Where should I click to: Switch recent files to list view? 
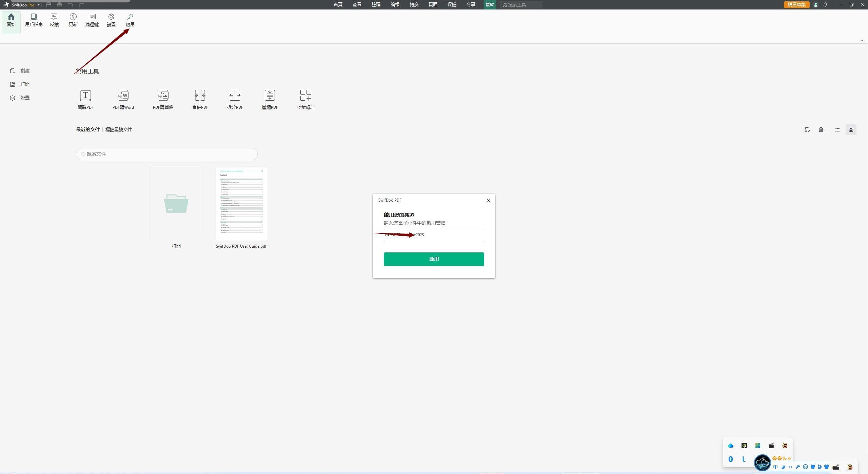coord(837,130)
